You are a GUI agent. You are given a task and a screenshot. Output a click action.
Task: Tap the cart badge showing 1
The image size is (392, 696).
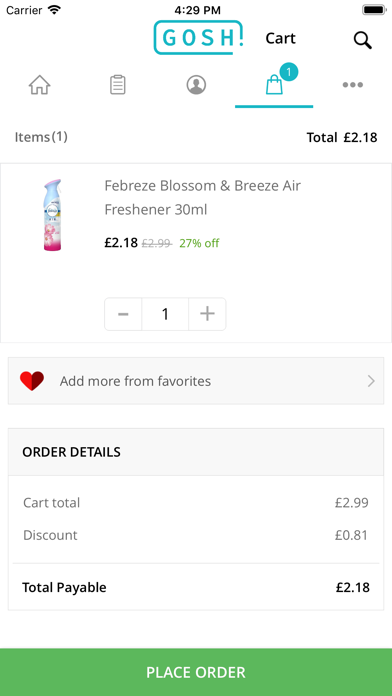289,71
